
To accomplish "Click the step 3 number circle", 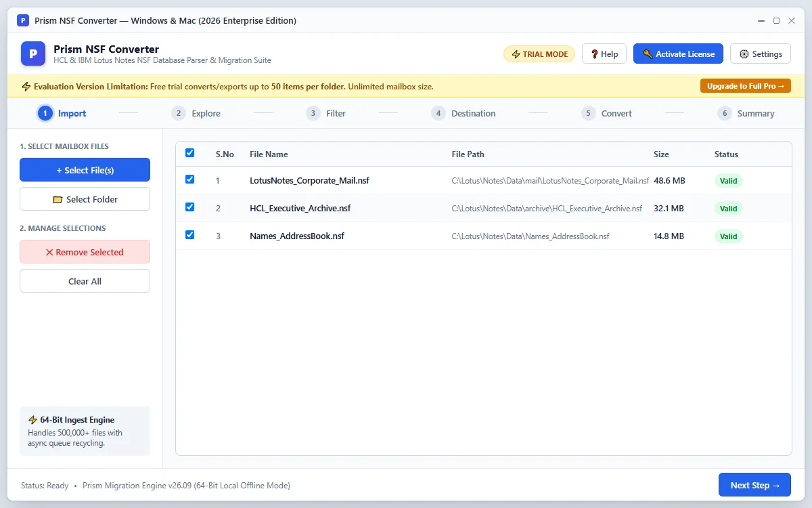I will (313, 113).
